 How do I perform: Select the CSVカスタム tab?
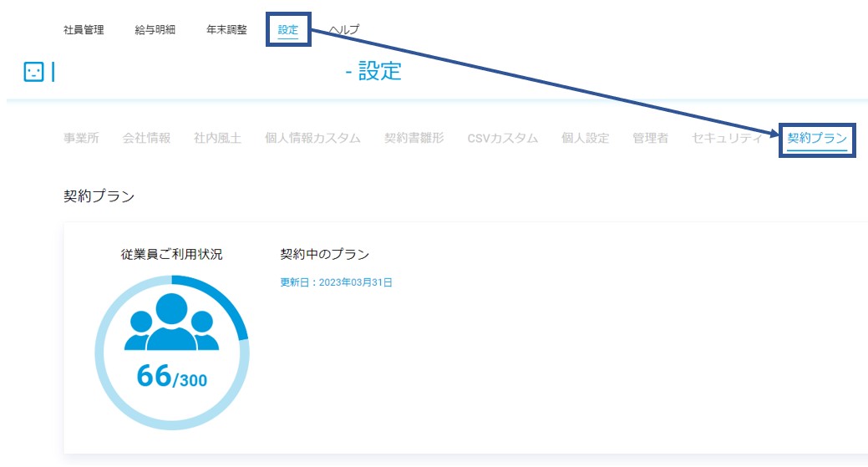click(x=503, y=139)
